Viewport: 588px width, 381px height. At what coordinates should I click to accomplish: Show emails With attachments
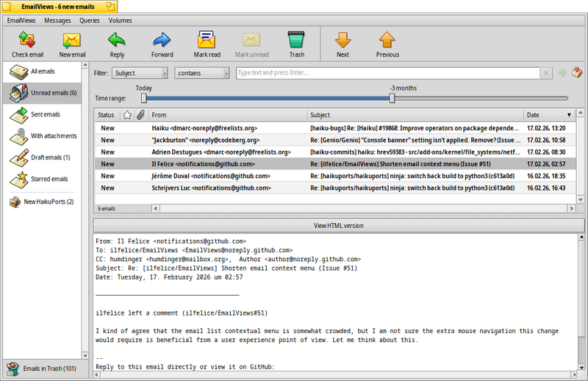(43, 136)
